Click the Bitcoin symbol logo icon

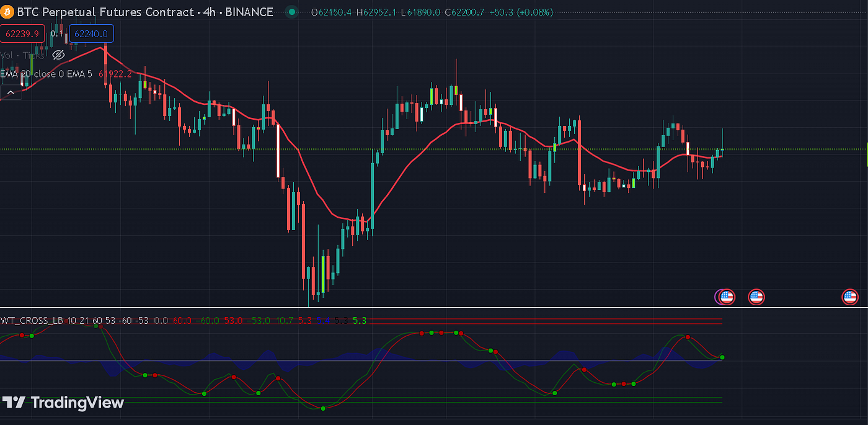(x=6, y=12)
